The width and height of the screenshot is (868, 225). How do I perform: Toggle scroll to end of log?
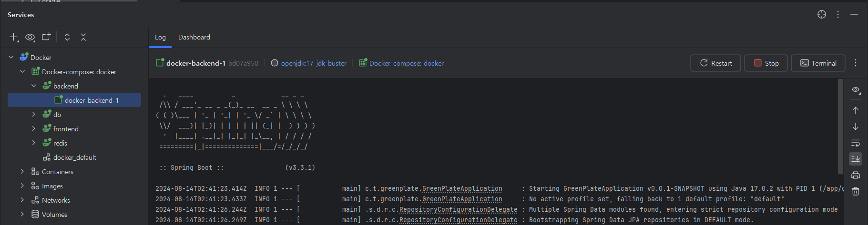coord(856,159)
